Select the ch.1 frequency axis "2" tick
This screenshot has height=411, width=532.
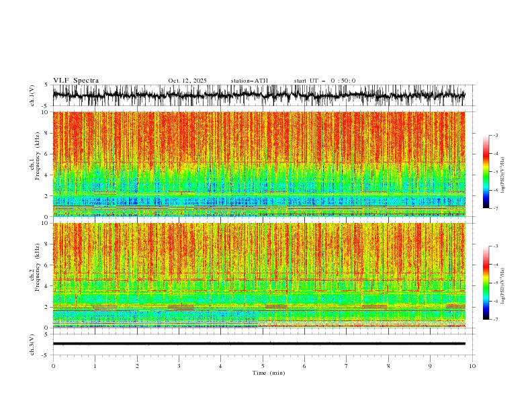pos(48,195)
